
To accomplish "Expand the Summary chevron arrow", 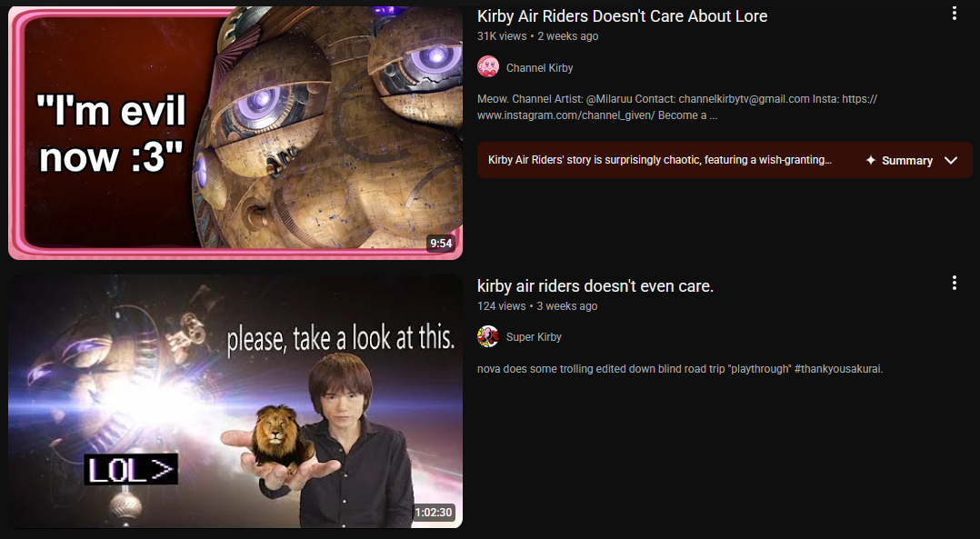I will [951, 161].
